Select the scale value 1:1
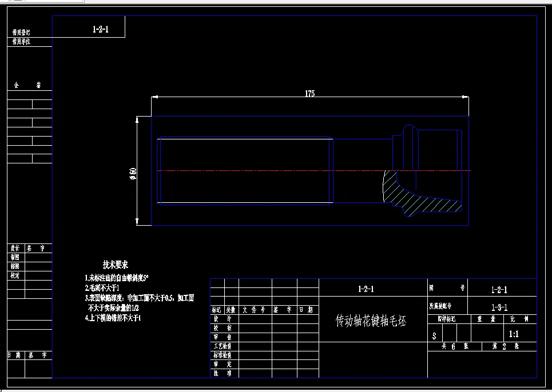 (514, 334)
